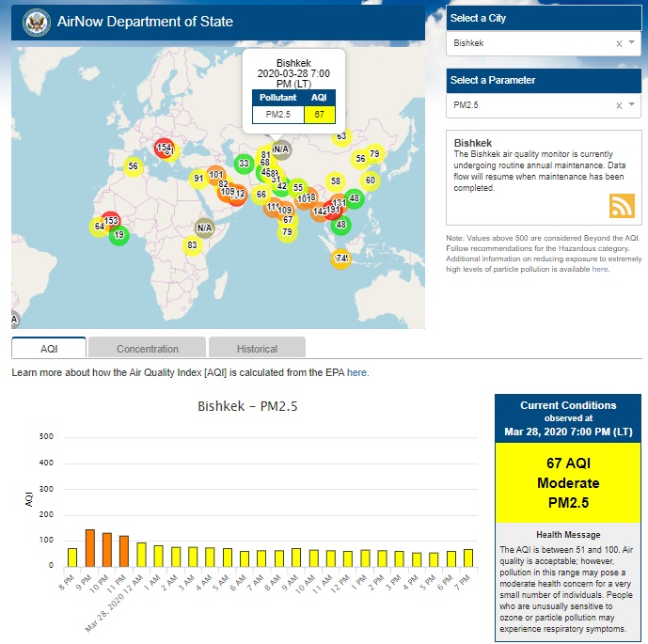
Task: Click the Department of State seal logo
Action: (37, 21)
